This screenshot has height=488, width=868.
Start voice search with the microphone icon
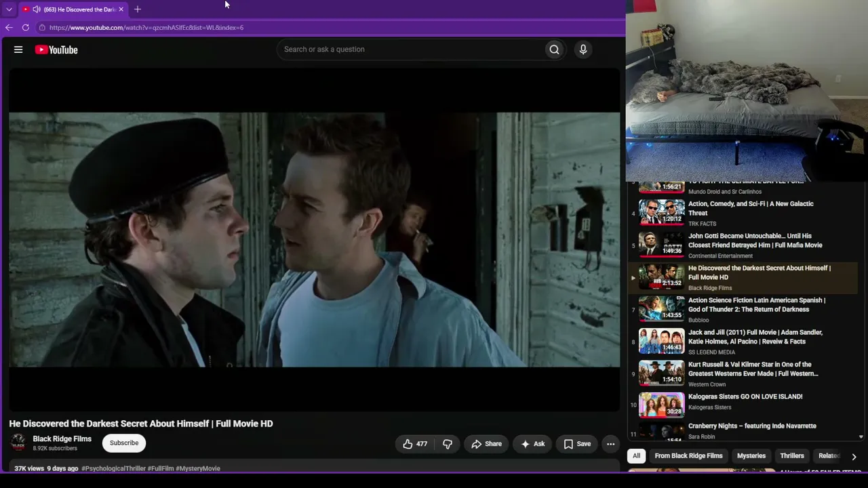pos(583,49)
